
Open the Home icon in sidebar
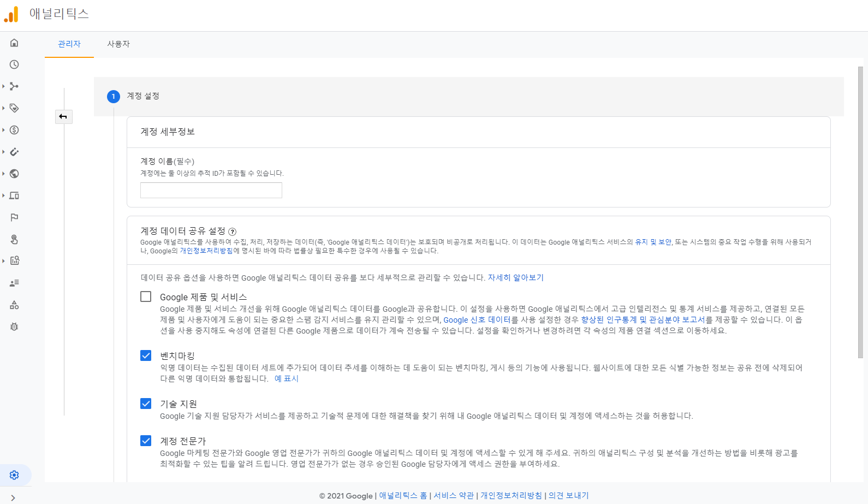click(14, 43)
